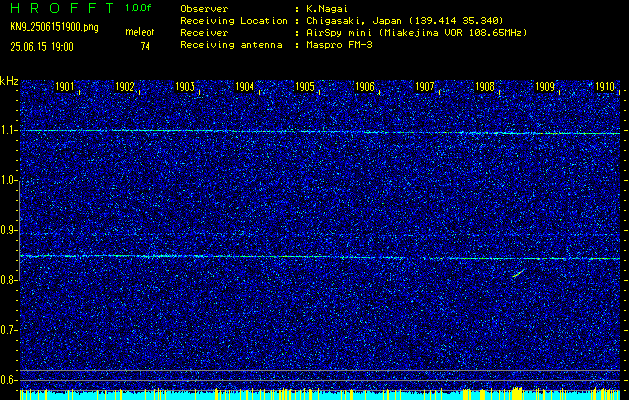Image resolution: width=629 pixels, height=400 pixels.
Task: Click the 0.7 frequency axis label
Action: point(6,330)
